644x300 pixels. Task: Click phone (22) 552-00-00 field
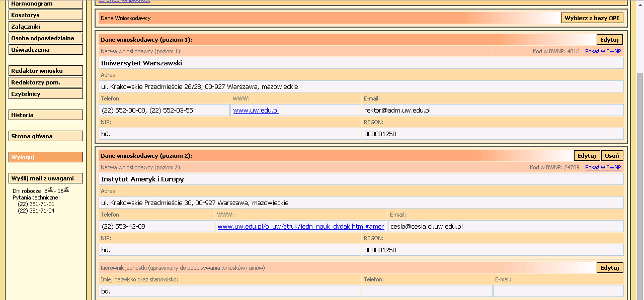click(x=165, y=110)
